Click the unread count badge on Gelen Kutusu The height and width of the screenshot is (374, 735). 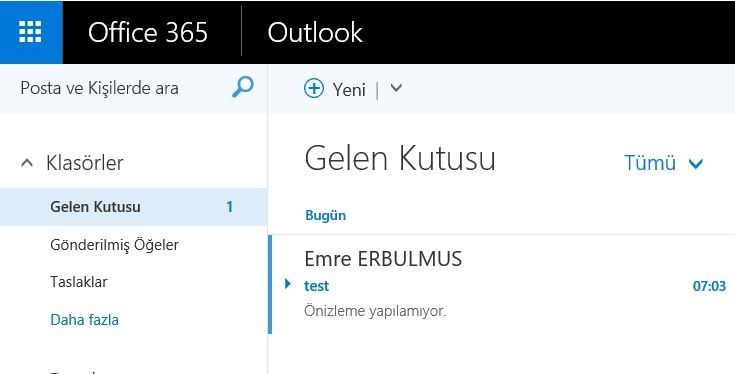coord(230,207)
